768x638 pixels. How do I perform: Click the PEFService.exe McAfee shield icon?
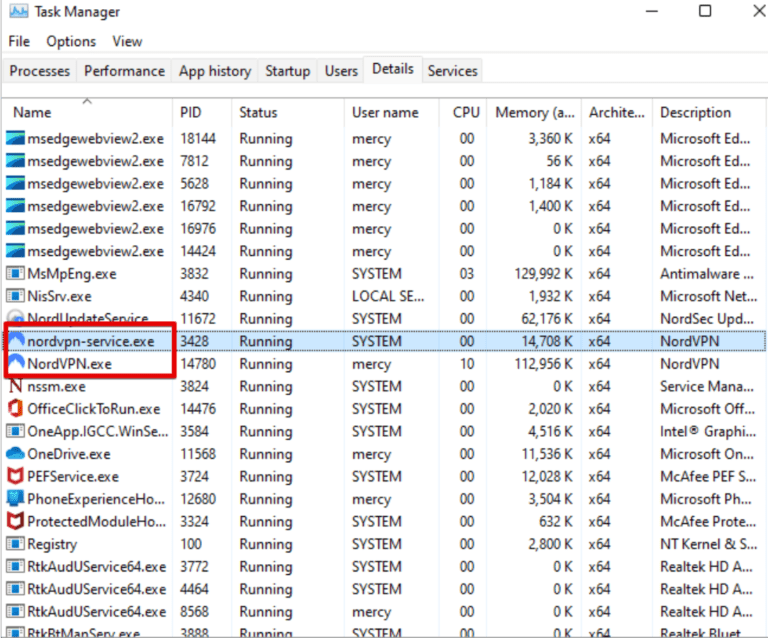[x=15, y=477]
